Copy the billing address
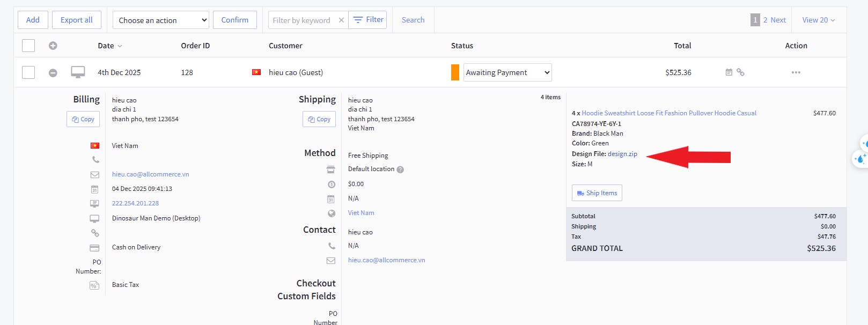This screenshot has height=325, width=868. [x=83, y=119]
